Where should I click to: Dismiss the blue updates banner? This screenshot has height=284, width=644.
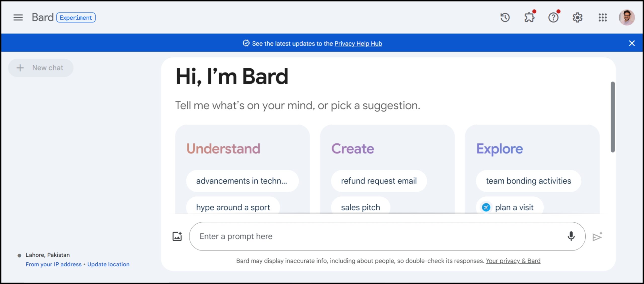tap(632, 43)
